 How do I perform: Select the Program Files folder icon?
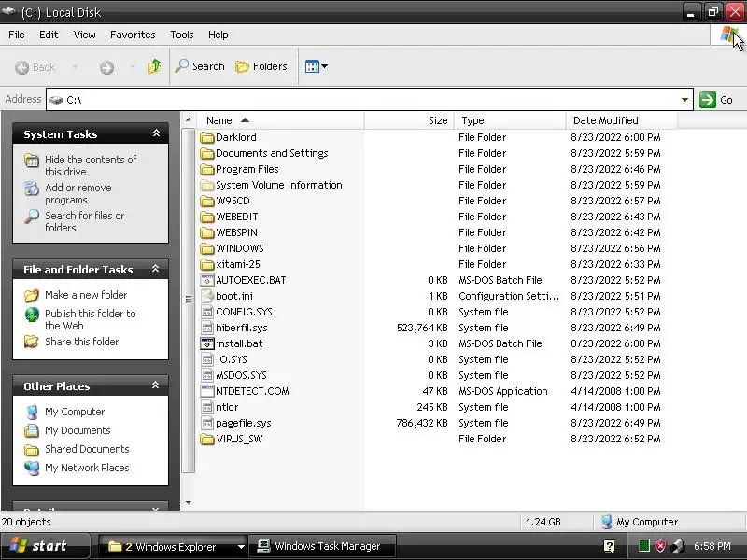(206, 169)
